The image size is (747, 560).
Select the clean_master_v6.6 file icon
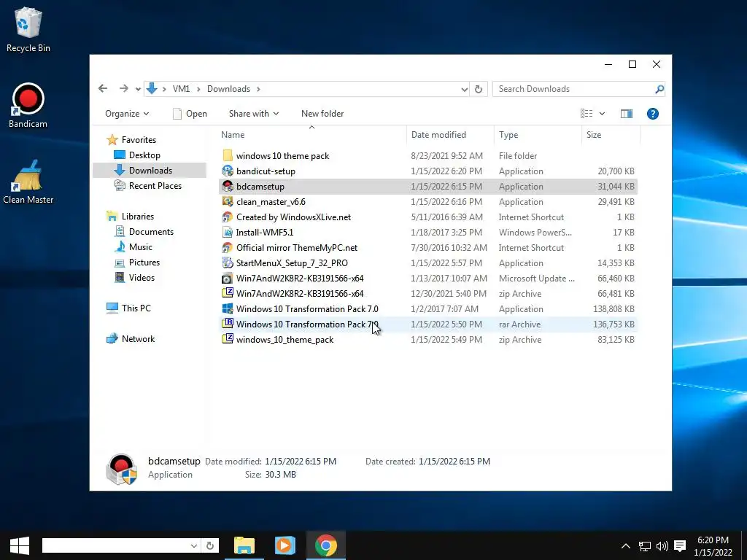[x=228, y=201]
